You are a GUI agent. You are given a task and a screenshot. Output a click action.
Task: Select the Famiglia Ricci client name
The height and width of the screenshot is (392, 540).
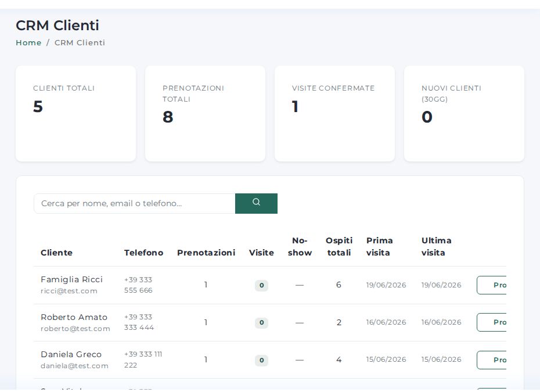[71, 279]
